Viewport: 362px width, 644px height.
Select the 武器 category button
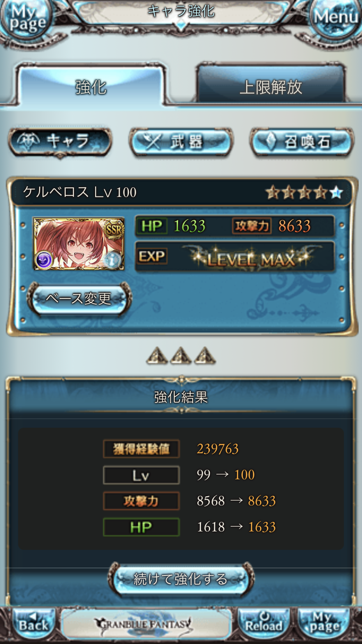181,142
